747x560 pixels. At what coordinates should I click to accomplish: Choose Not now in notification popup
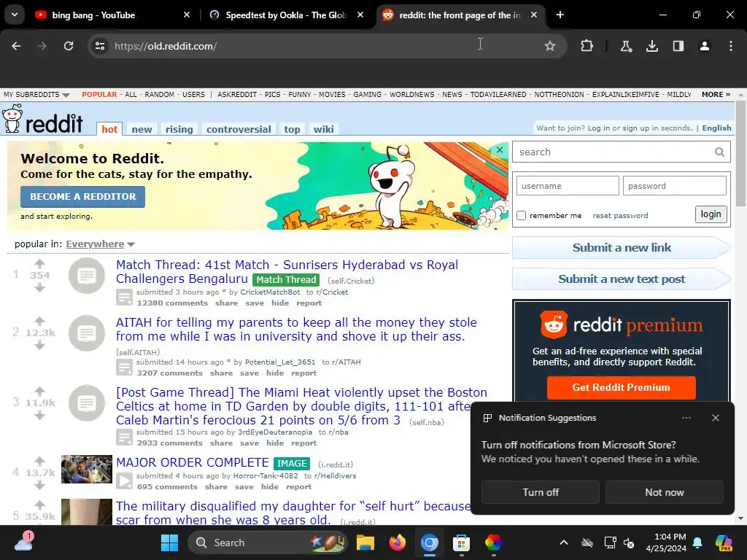[664, 492]
